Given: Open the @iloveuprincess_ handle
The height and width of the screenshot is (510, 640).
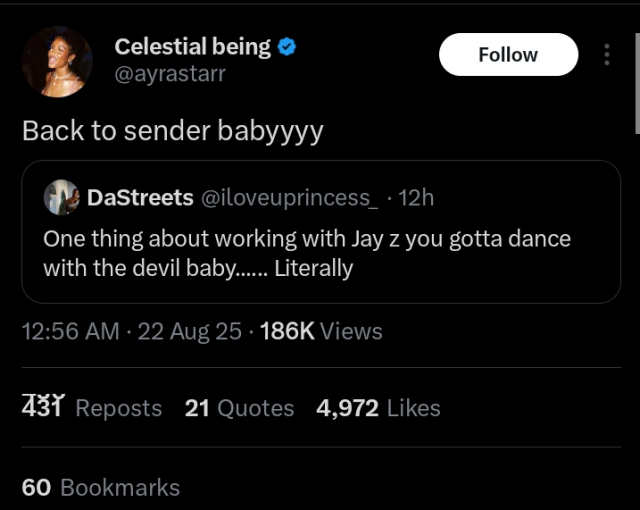Looking at the screenshot, I should pyautogui.click(x=290, y=197).
